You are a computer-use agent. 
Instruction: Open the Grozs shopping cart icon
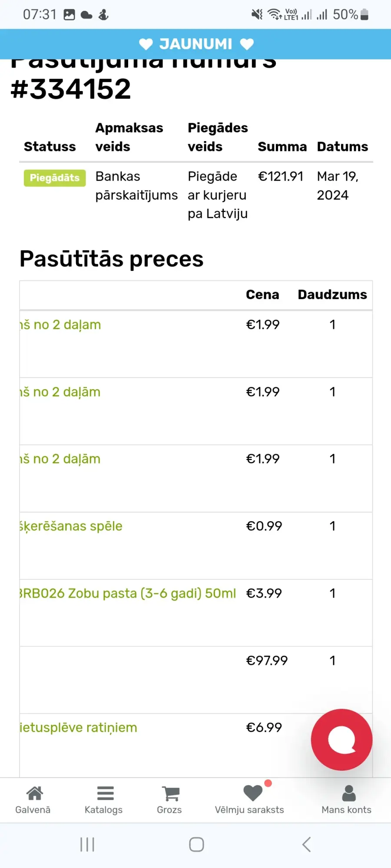[x=171, y=794]
